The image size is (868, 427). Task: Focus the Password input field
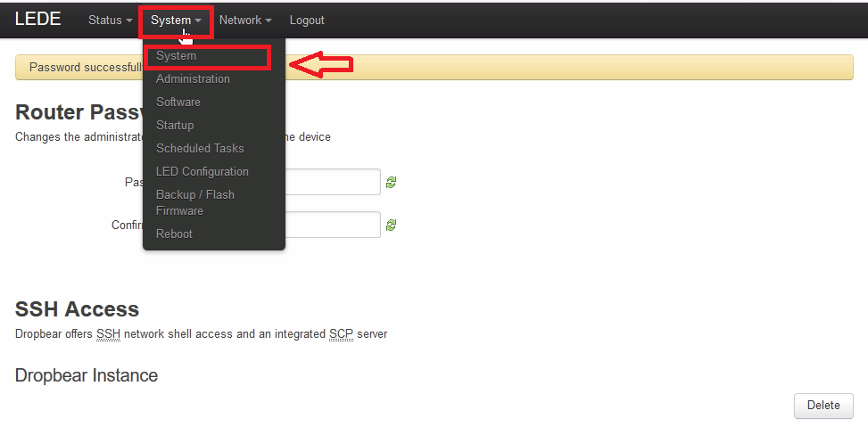[x=333, y=182]
